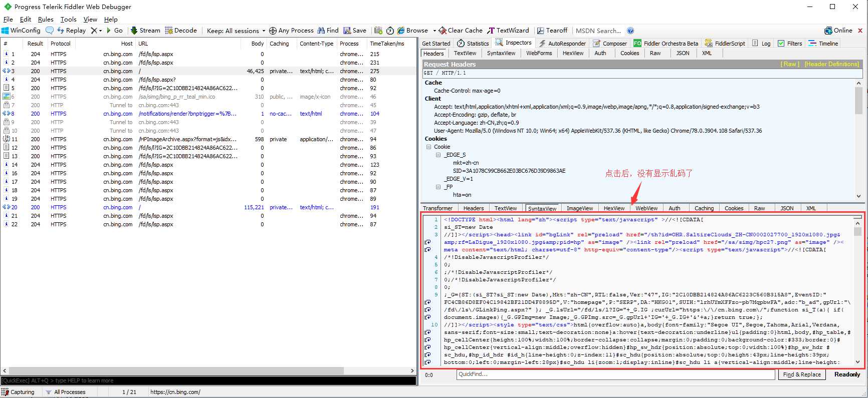The image size is (868, 398).
Task: Select session 20 row with 115,221 body
Action: point(207,207)
